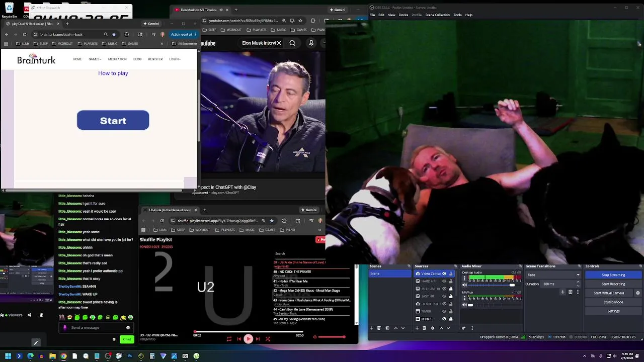This screenshot has width=644, height=362.
Task: Hide TODOS source visibility eye
Action: (x=444, y=319)
